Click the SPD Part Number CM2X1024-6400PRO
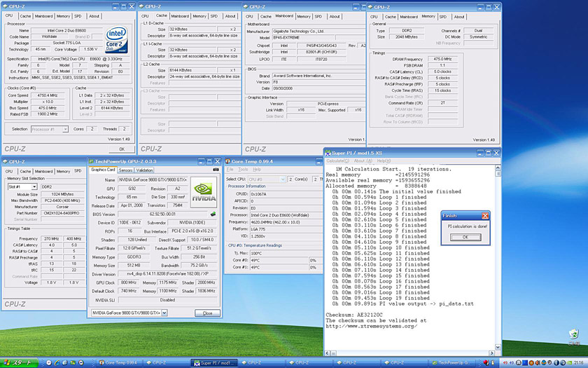Image resolution: width=588 pixels, height=368 pixels. point(63,213)
